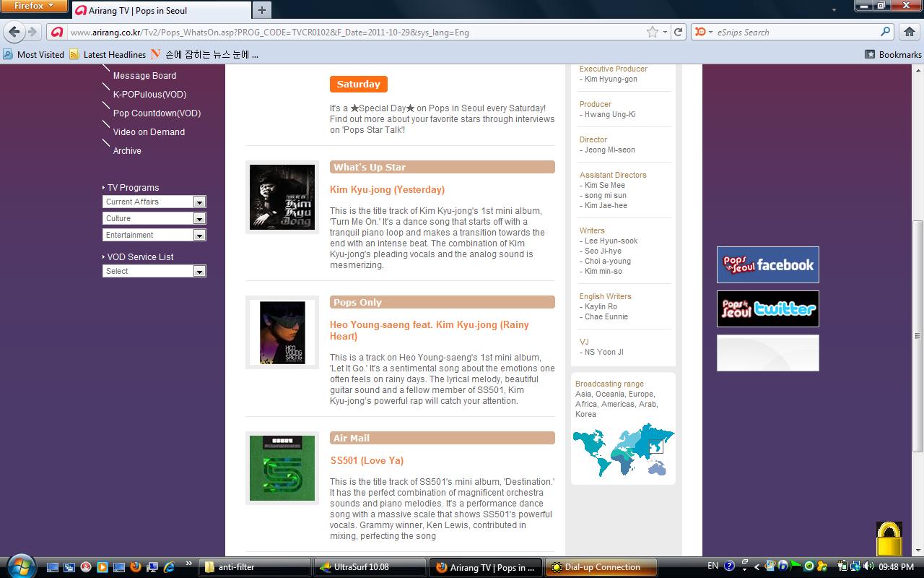Expand quick launch overflow chevron
This screenshot has width=924, height=578.
click(189, 564)
